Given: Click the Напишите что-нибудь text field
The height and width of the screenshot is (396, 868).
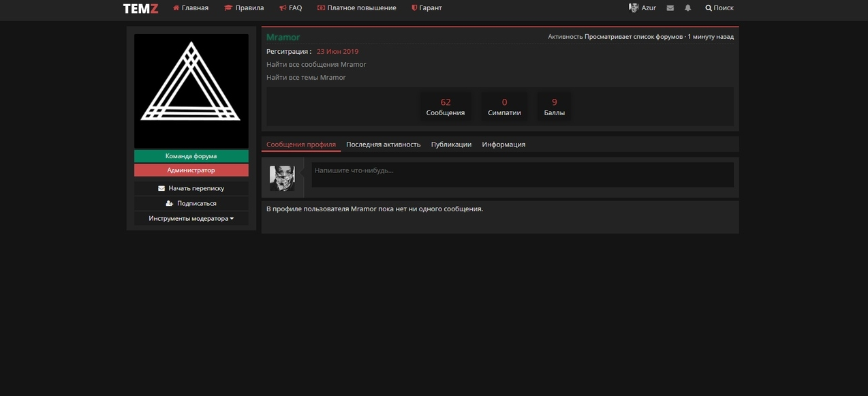Looking at the screenshot, I should [x=522, y=174].
